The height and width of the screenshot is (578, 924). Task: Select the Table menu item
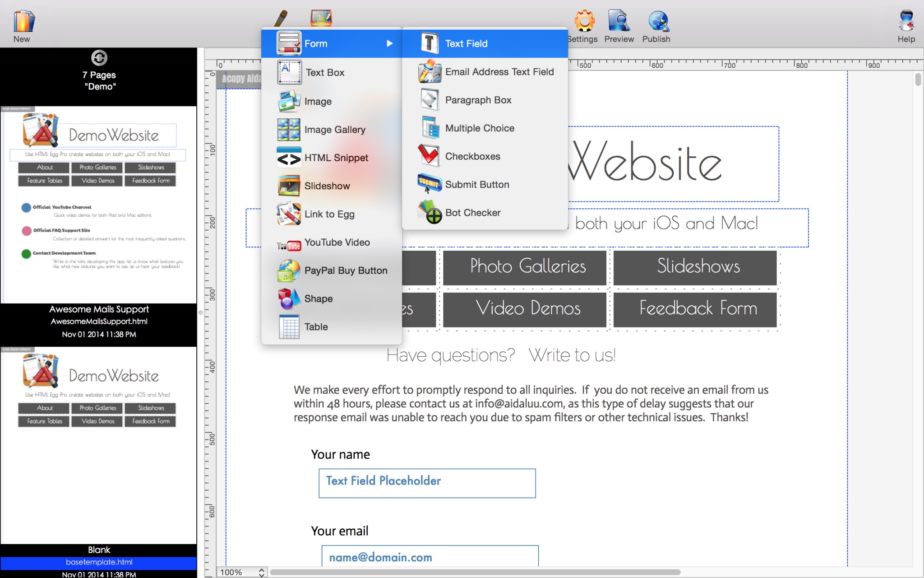point(316,326)
